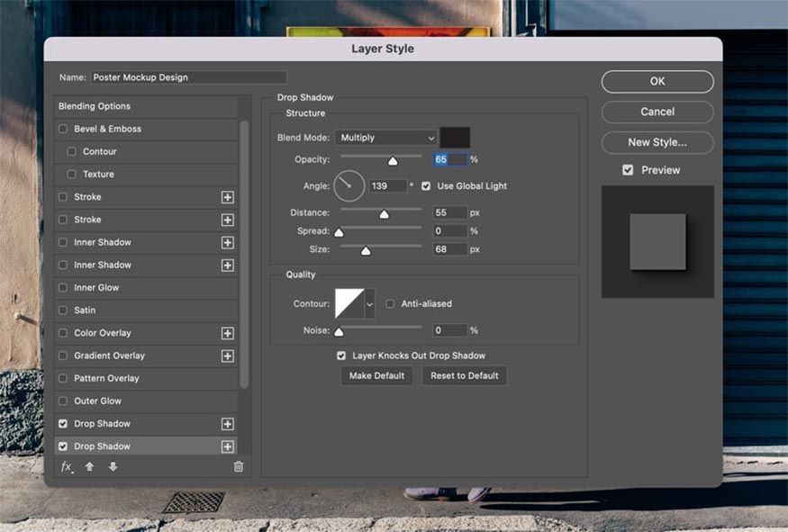Image resolution: width=788 pixels, height=532 pixels.
Task: Click the plus icon on the unhighlighted Drop Shadow row
Action: (x=228, y=424)
